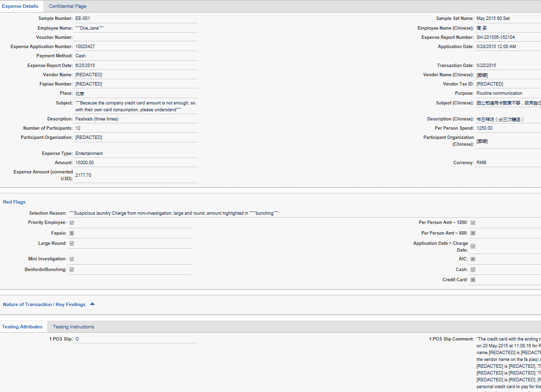Check the Credit Card checkbox
The width and height of the screenshot is (541, 392).
point(473,280)
